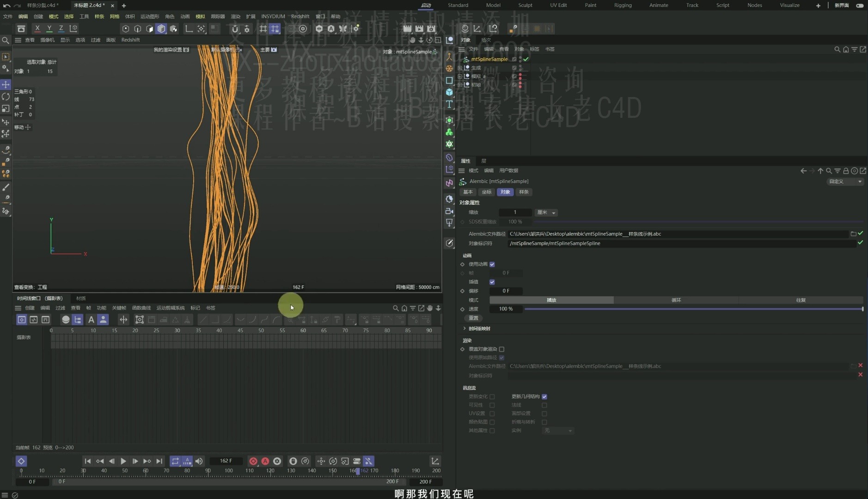Screen dimensions: 868x499
Task: Open the Redshift menu
Action: pos(300,16)
